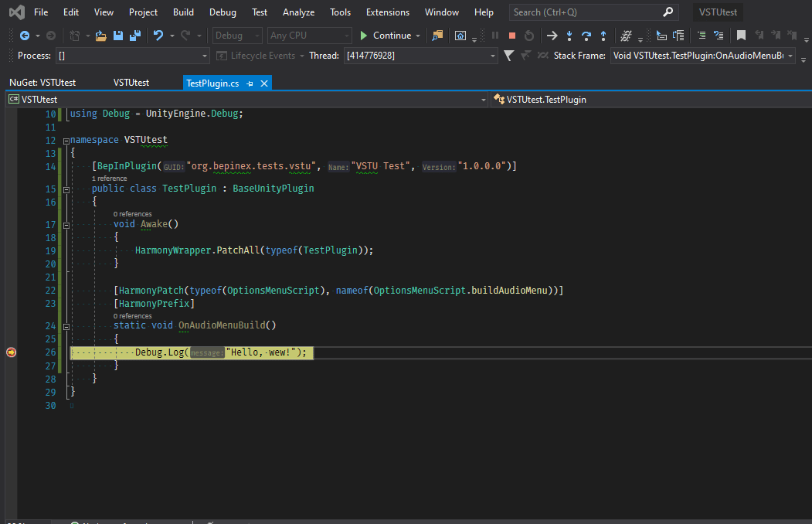This screenshot has height=524, width=812.
Task: Toggle the thread filter funnel icon
Action: [x=508, y=55]
